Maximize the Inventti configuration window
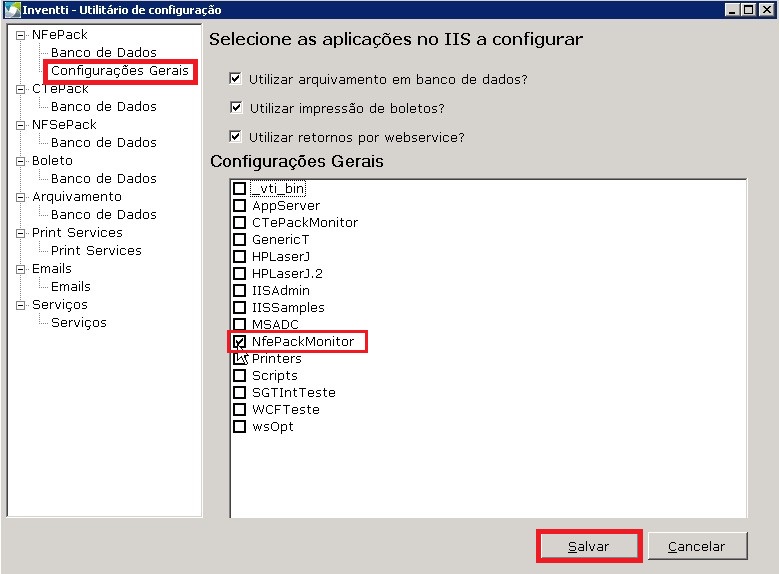The height and width of the screenshot is (574, 779). 748,10
